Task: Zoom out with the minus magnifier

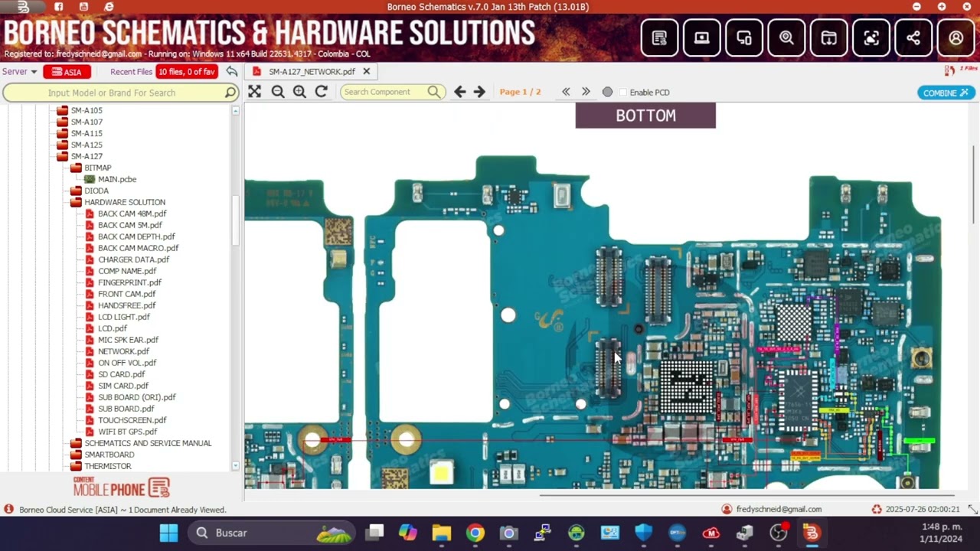Action: click(278, 92)
